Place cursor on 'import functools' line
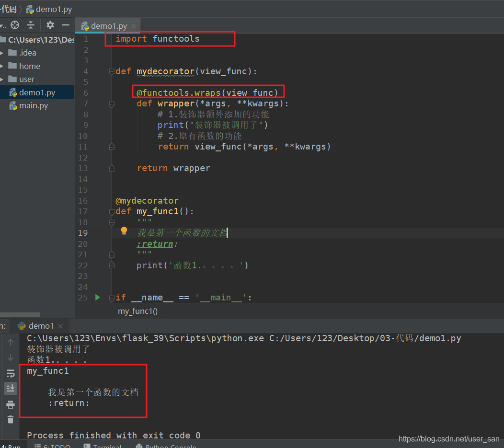 pos(158,39)
